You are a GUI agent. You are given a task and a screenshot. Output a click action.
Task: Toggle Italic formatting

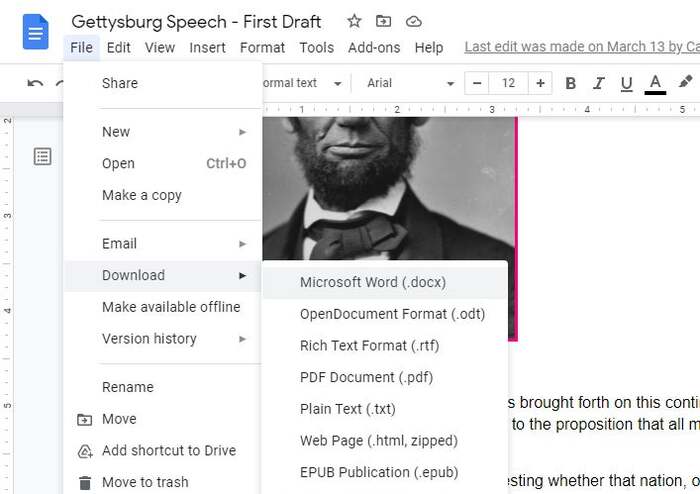(x=598, y=83)
